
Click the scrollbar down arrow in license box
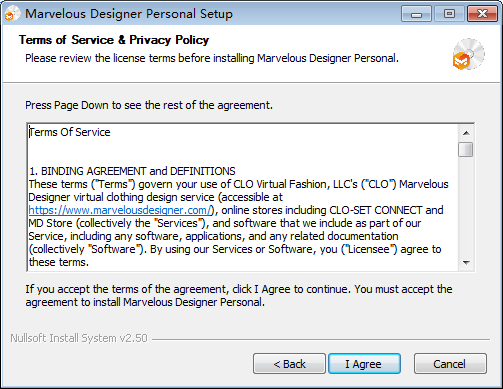point(466,263)
